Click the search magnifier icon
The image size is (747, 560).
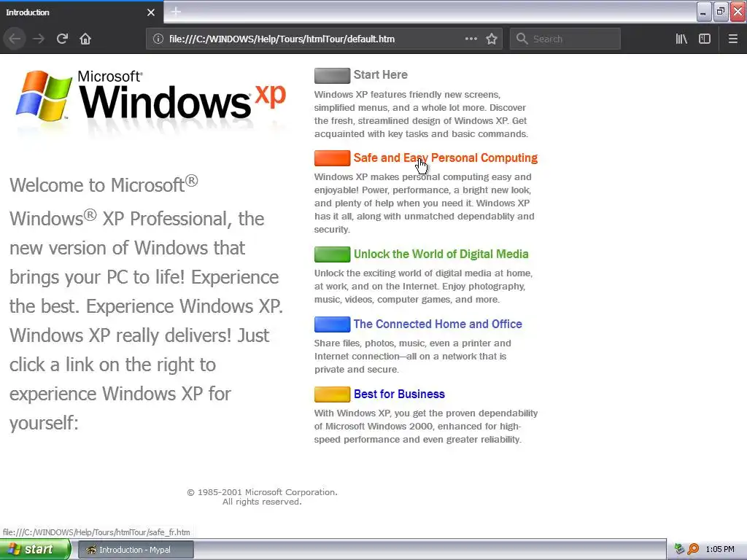point(522,39)
